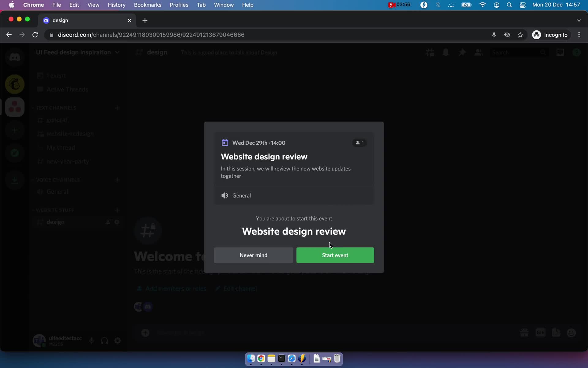Image resolution: width=588 pixels, height=368 pixels.
Task: Open the View menu
Action: coord(93,5)
